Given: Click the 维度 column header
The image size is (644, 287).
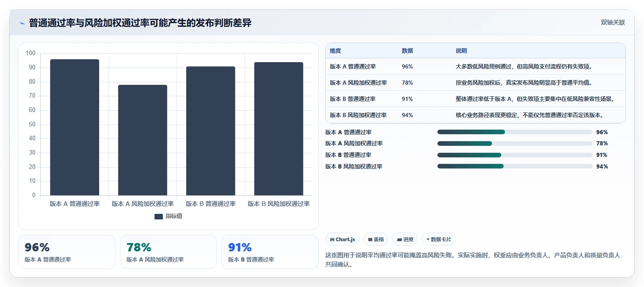Looking at the screenshot, I should click(x=335, y=51).
